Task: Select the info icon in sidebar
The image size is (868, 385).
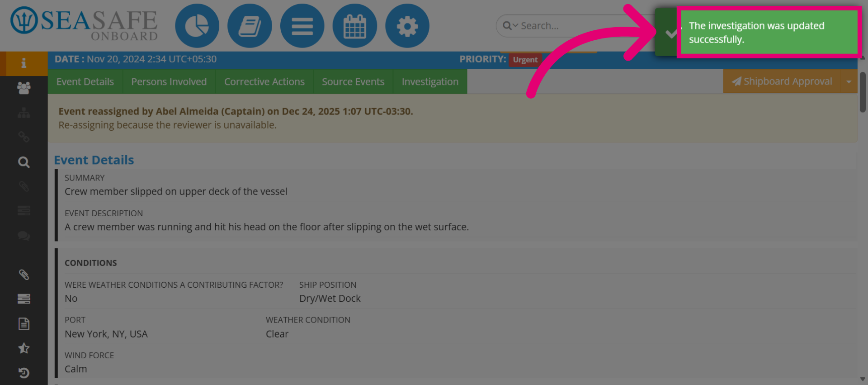Action: click(24, 63)
